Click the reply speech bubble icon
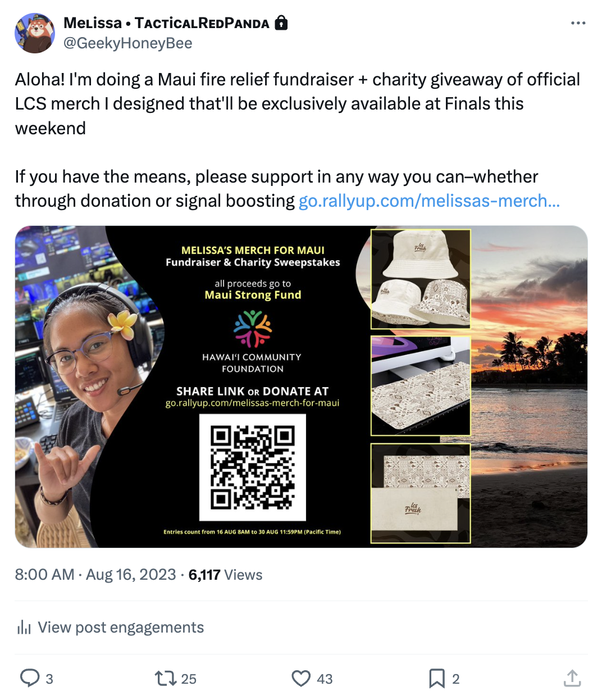 (30, 678)
